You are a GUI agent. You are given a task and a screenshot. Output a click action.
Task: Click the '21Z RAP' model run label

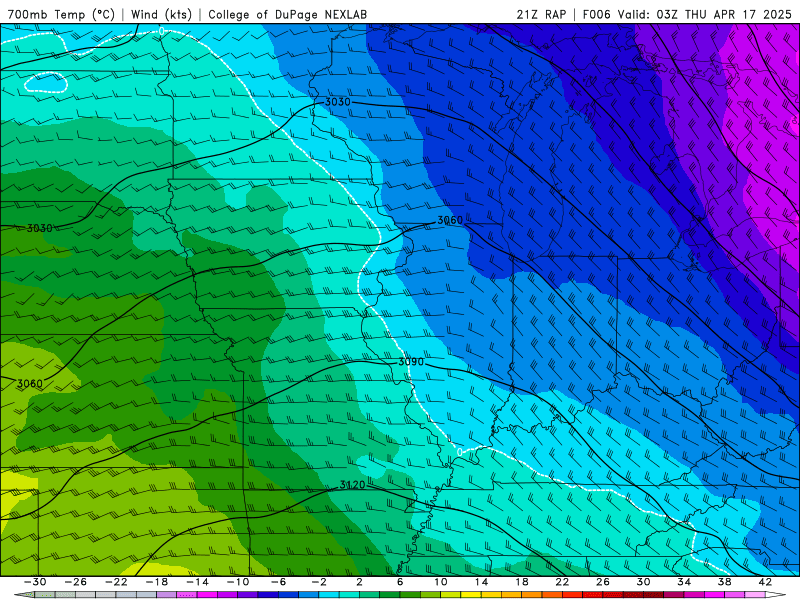point(541,14)
